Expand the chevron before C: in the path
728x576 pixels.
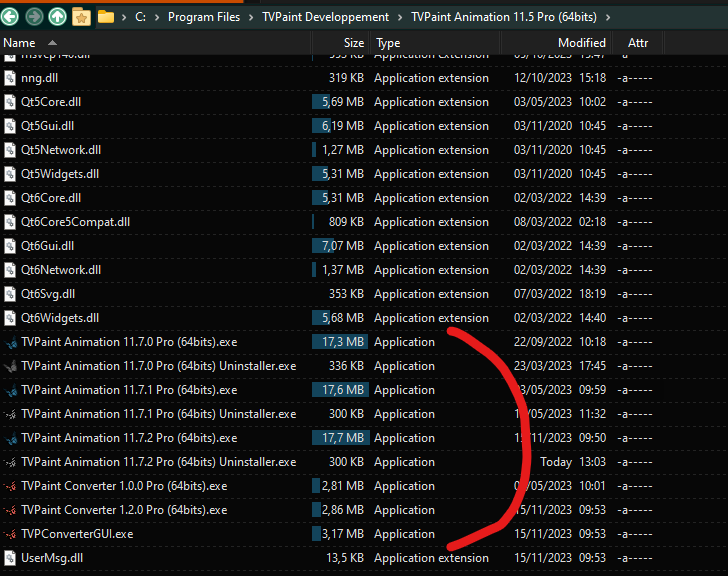coord(124,18)
